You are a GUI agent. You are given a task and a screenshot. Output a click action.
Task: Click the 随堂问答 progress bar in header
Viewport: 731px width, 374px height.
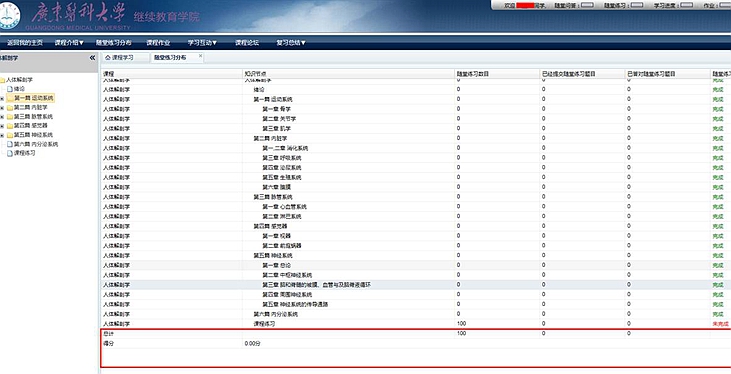tap(587, 5)
